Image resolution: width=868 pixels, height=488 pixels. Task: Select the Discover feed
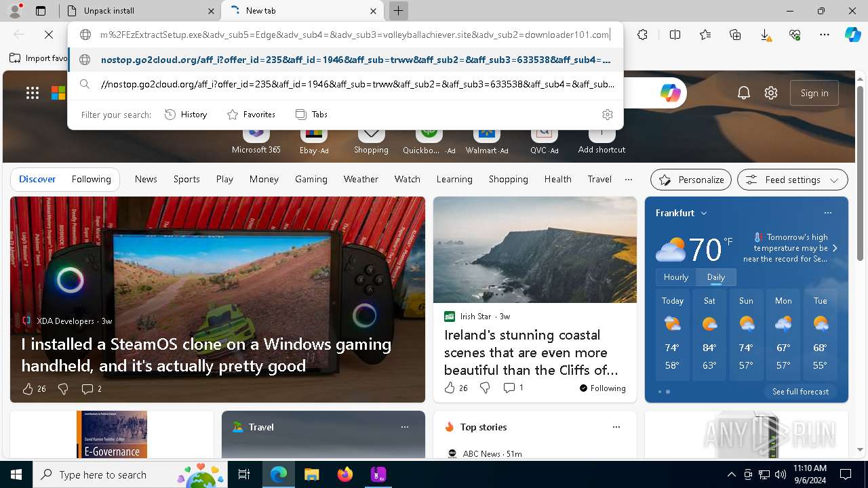click(37, 179)
